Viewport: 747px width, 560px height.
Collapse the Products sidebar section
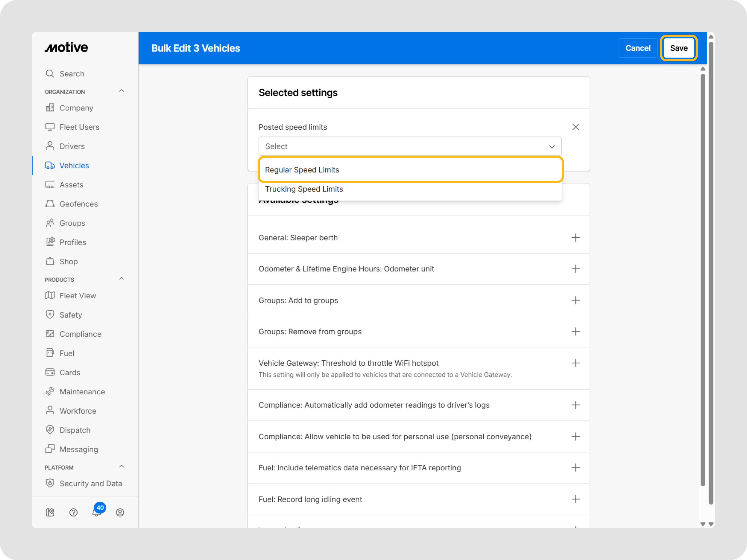(x=122, y=278)
